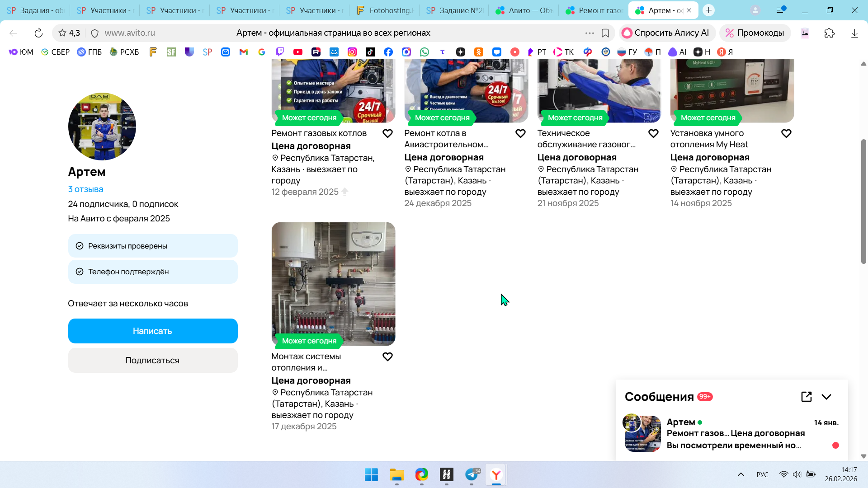The width and height of the screenshot is (868, 488).
Task: Open the '3 отзыва' reviews link
Action: (85, 189)
